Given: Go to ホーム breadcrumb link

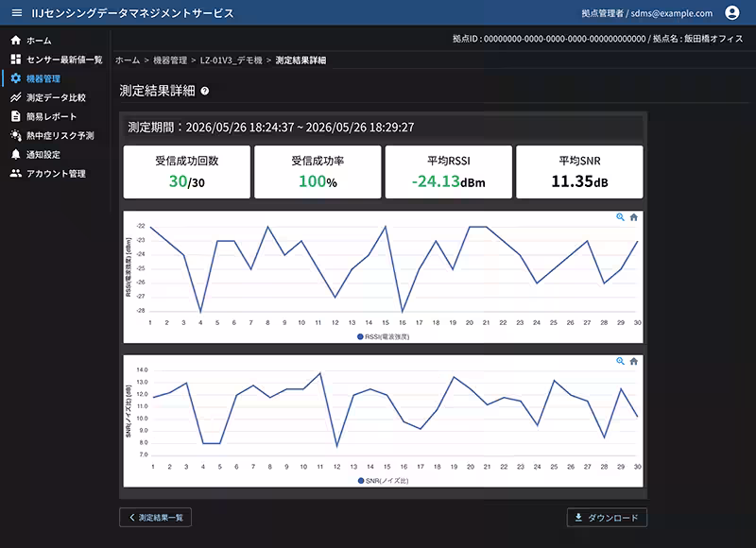Looking at the screenshot, I should point(128,60).
